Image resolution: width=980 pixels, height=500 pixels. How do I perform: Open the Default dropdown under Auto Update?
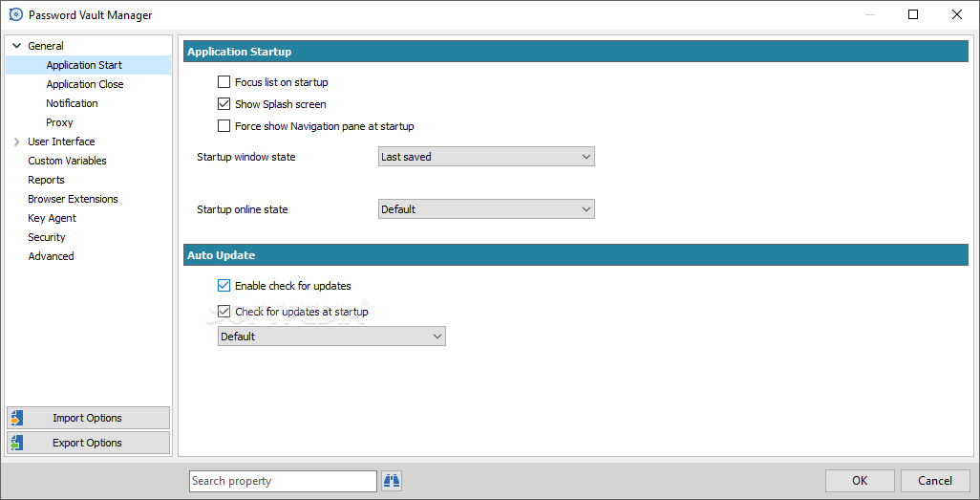pyautogui.click(x=331, y=337)
